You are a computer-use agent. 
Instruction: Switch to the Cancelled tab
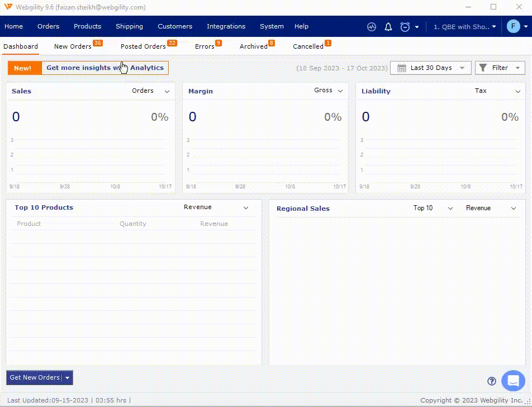[308, 46]
